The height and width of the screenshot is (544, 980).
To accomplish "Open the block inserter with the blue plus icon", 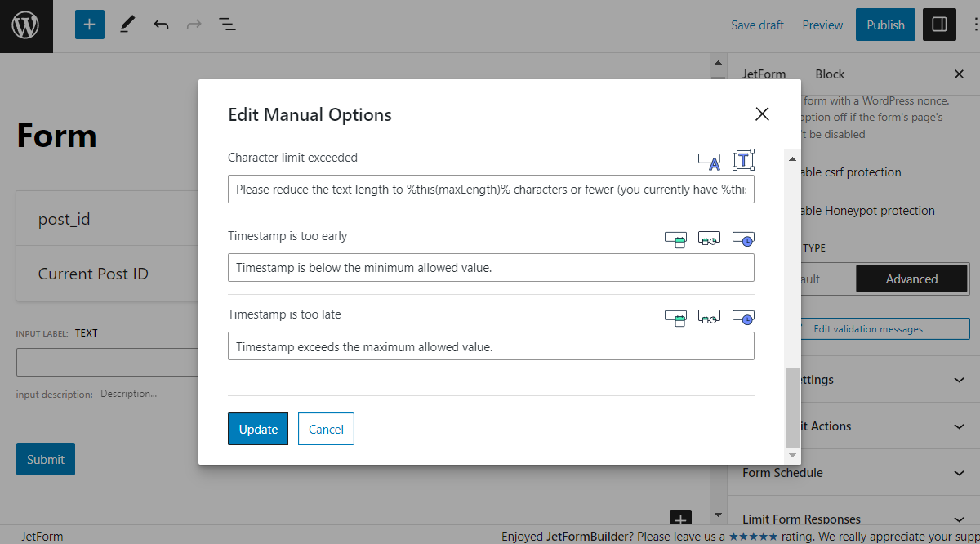I will [x=89, y=25].
